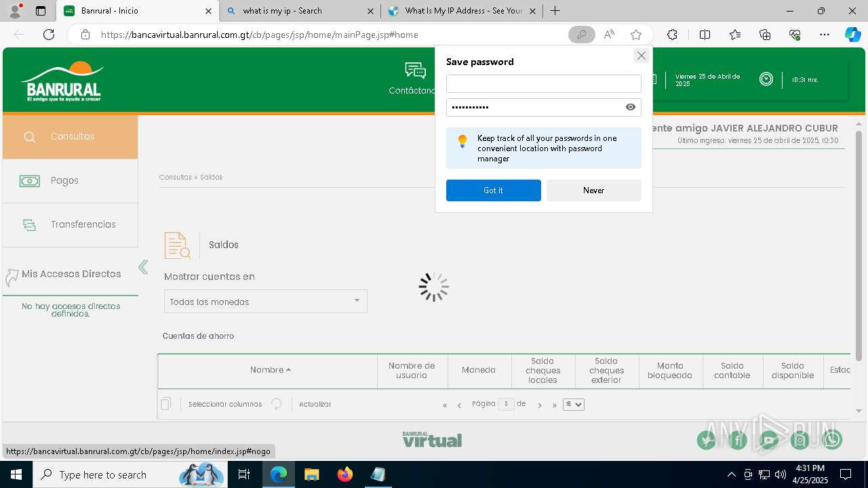Open File Explorer from taskbar
The image size is (868, 488).
[x=312, y=474]
